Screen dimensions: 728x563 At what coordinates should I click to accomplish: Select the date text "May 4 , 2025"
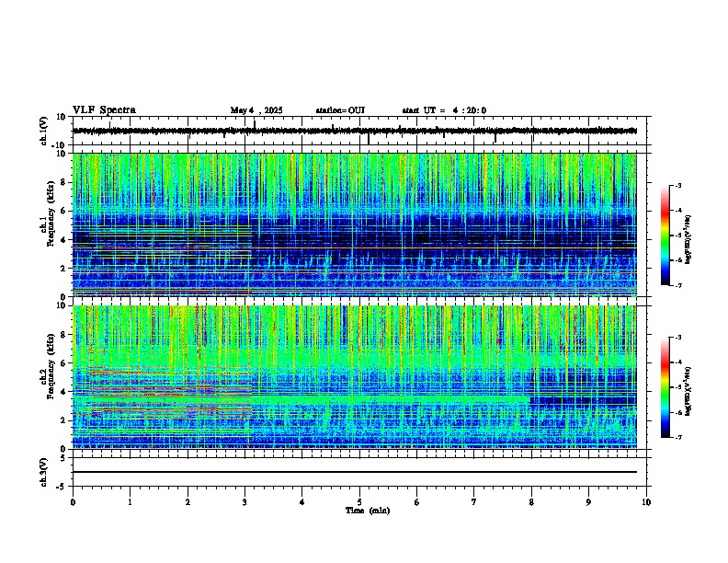[x=256, y=110]
